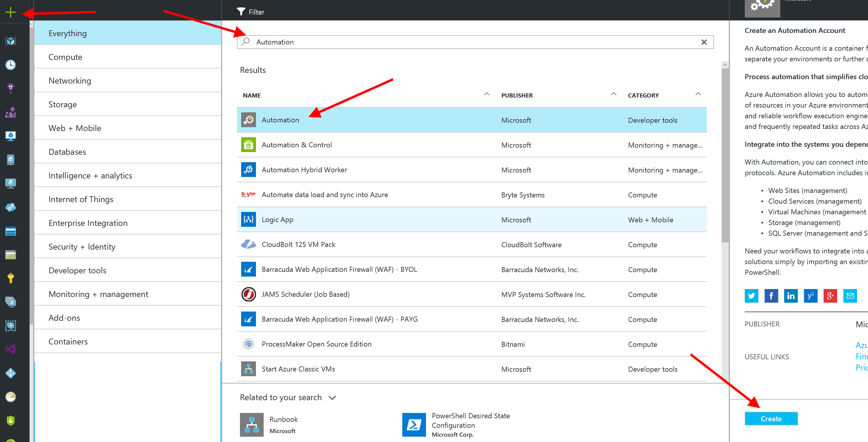This screenshot has width=868, height=442.
Task: Click the Filter funnel icon
Action: click(241, 12)
